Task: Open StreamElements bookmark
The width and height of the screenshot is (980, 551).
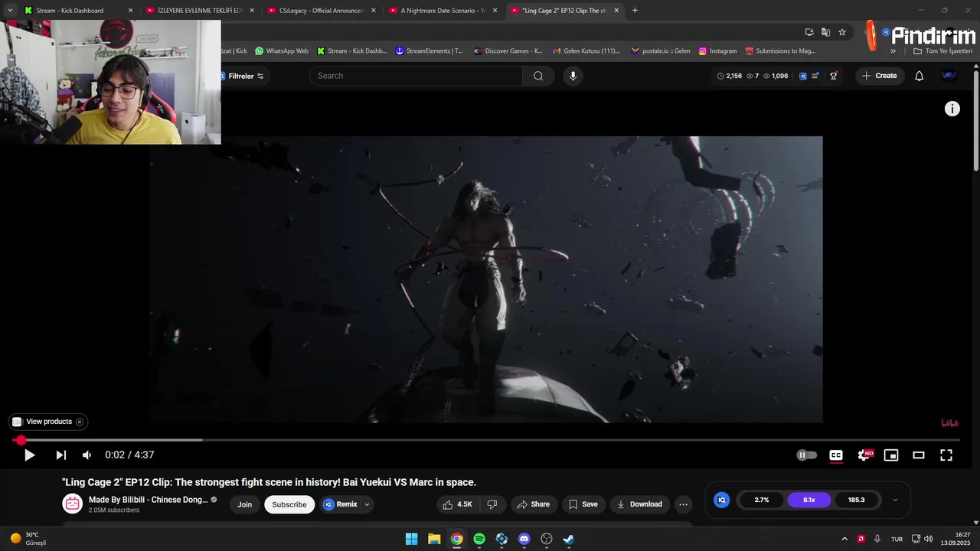Action: [430, 51]
